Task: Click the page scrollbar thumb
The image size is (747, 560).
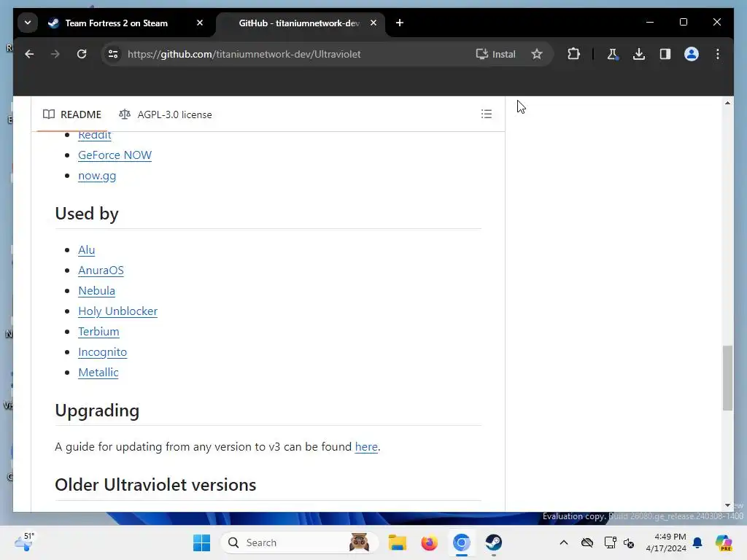Action: (727, 378)
